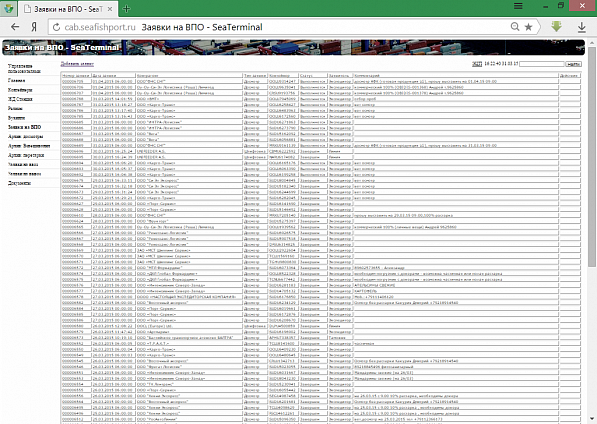The height and width of the screenshot is (424, 597).
Task: Sort by the 'Тип заявки' column header
Action: (x=255, y=76)
